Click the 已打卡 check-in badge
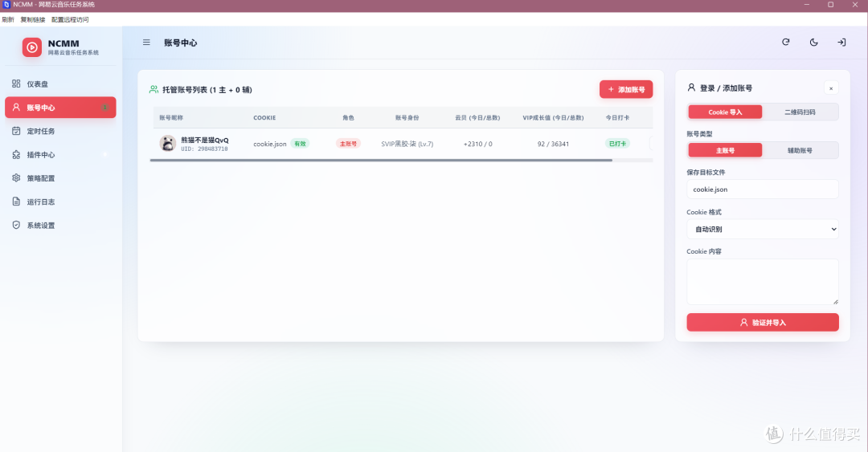The width and height of the screenshot is (868, 452). [x=617, y=144]
